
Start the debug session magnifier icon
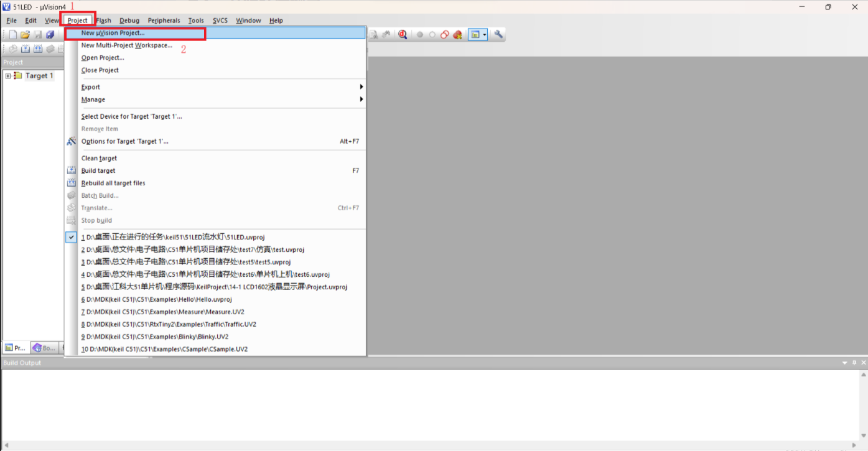point(403,35)
